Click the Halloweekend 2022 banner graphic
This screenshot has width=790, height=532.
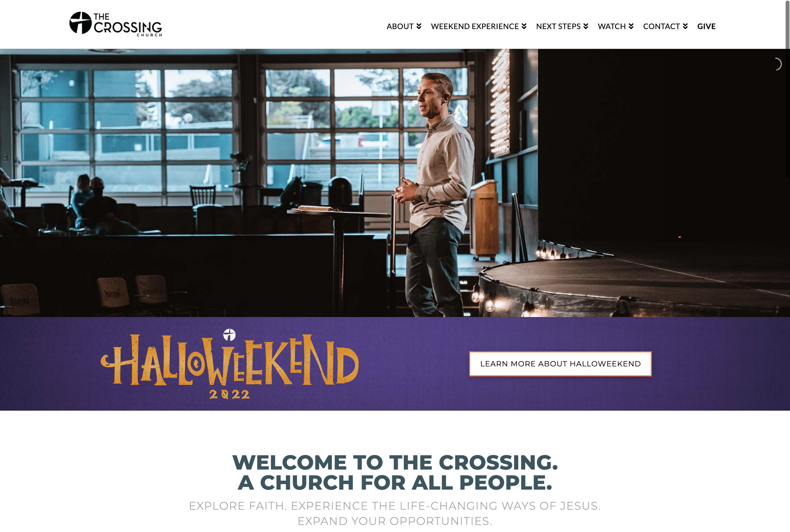click(x=230, y=364)
